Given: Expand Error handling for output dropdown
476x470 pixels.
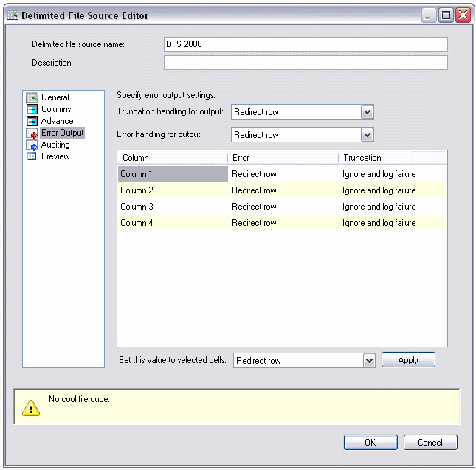Looking at the screenshot, I should click(x=367, y=135).
